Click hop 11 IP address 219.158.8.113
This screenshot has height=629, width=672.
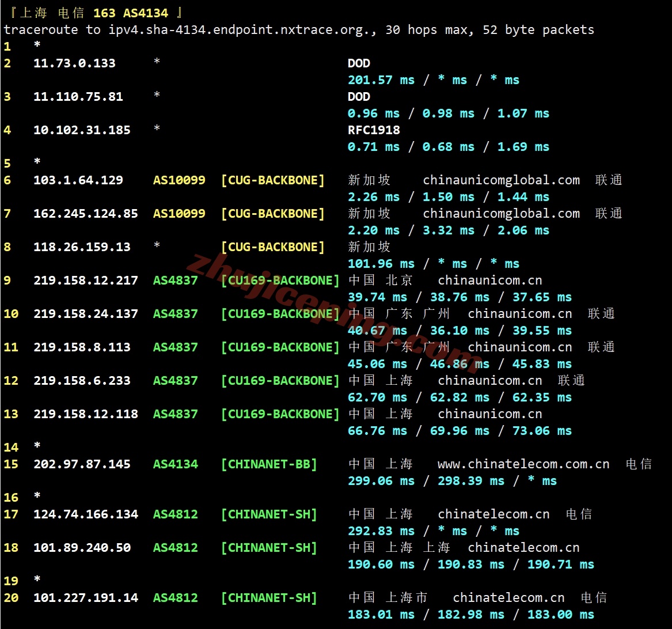click(82, 347)
